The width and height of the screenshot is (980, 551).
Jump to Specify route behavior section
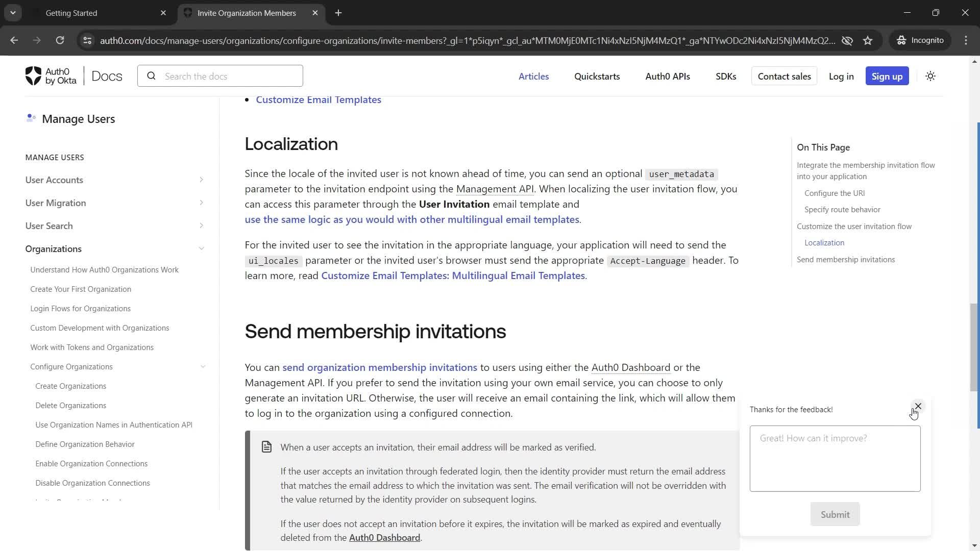(x=842, y=209)
